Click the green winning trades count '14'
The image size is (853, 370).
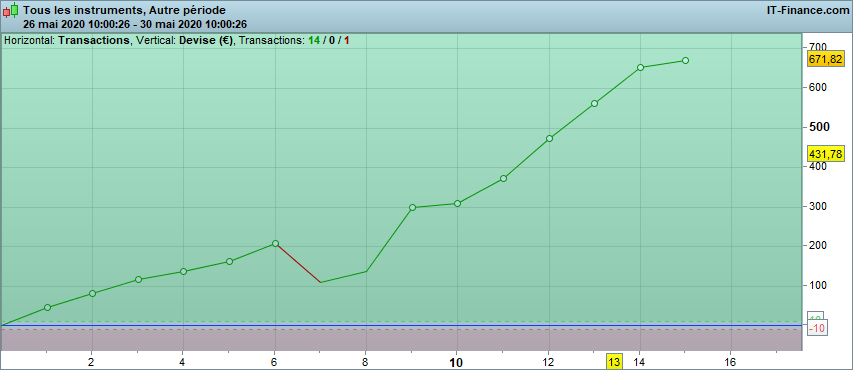(x=313, y=40)
